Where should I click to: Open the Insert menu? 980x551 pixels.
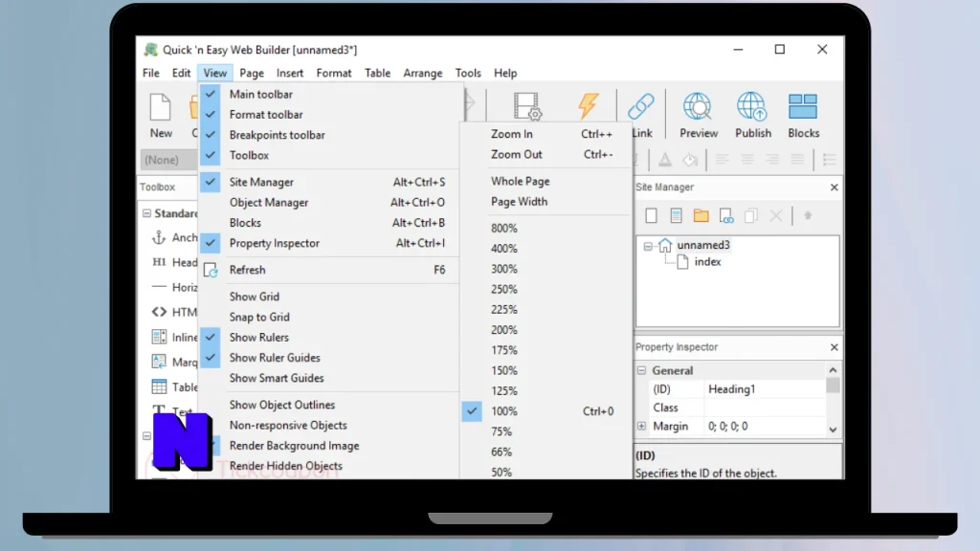coord(290,73)
